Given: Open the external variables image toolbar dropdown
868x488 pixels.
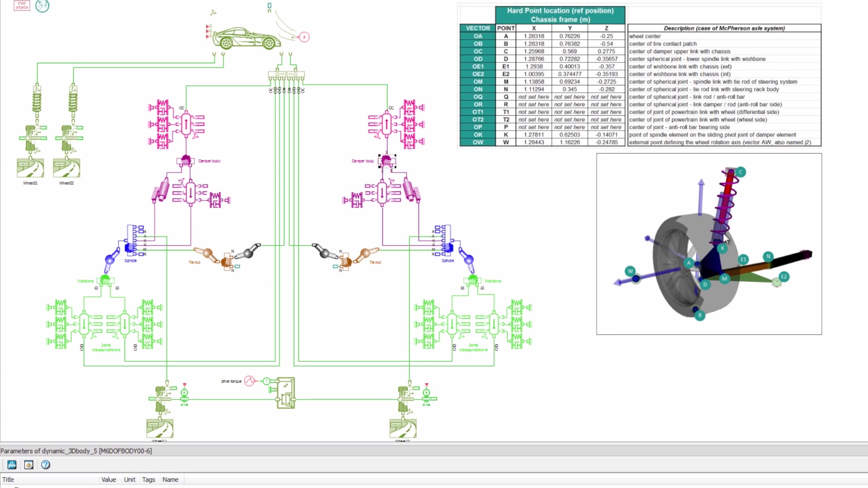Looking at the screenshot, I should (x=28, y=465).
